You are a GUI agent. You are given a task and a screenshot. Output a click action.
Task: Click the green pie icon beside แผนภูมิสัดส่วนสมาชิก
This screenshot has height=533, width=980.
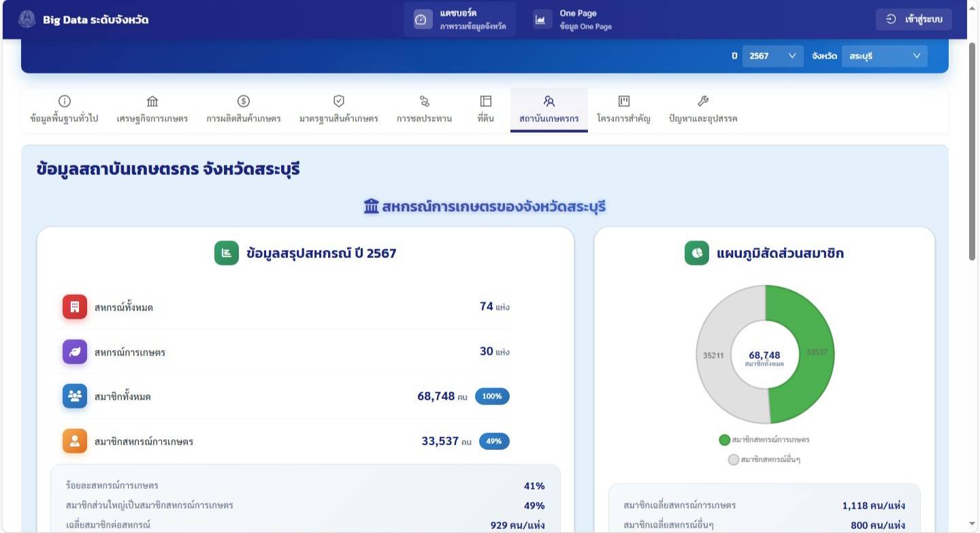point(697,253)
